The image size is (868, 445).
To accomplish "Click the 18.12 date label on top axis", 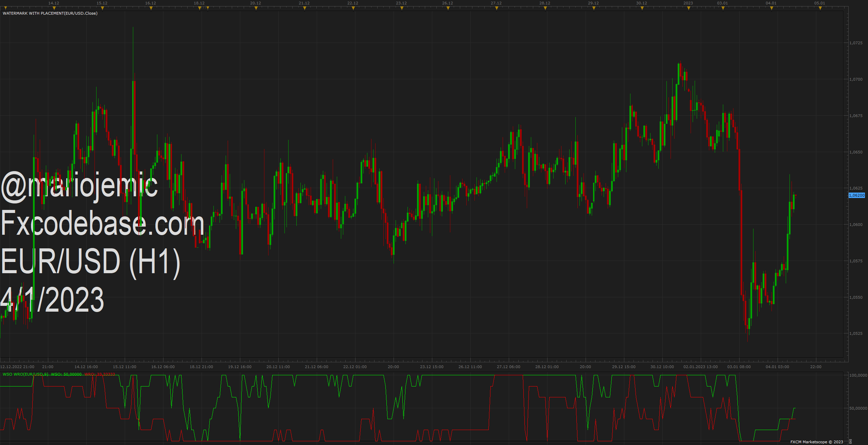I will pos(199,3).
